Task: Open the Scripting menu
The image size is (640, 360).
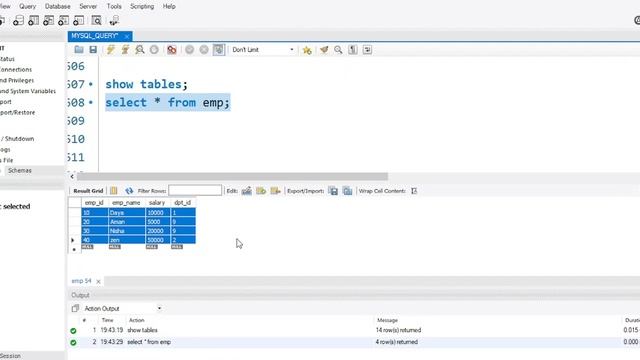Action: pyautogui.click(x=142, y=7)
